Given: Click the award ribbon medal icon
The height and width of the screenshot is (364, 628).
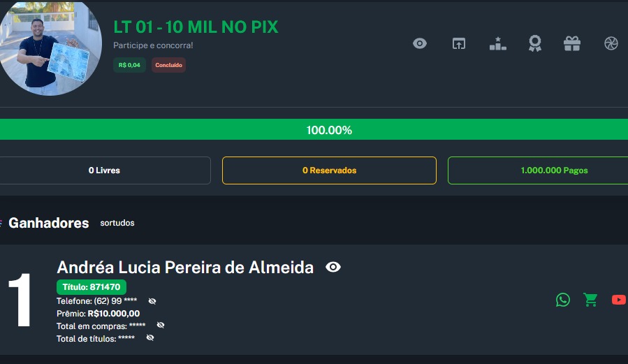Looking at the screenshot, I should (535, 43).
